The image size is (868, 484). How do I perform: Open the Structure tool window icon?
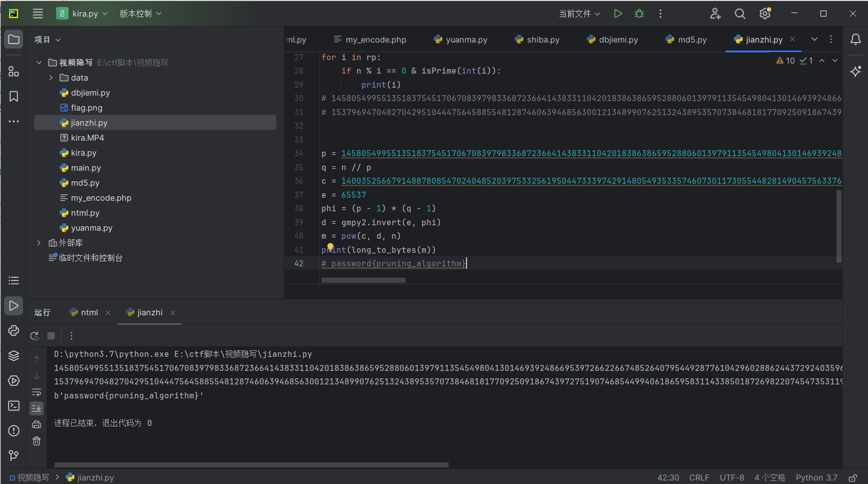coord(14,72)
